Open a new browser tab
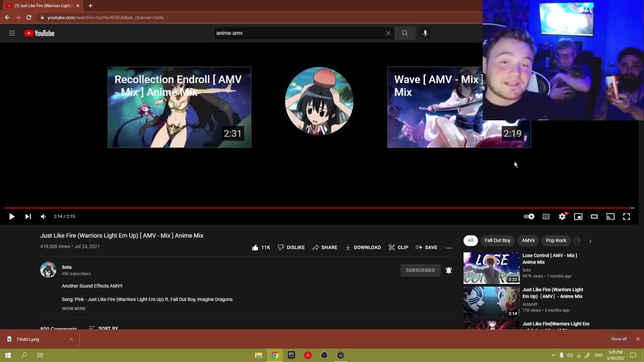644x362 pixels. 91,6
